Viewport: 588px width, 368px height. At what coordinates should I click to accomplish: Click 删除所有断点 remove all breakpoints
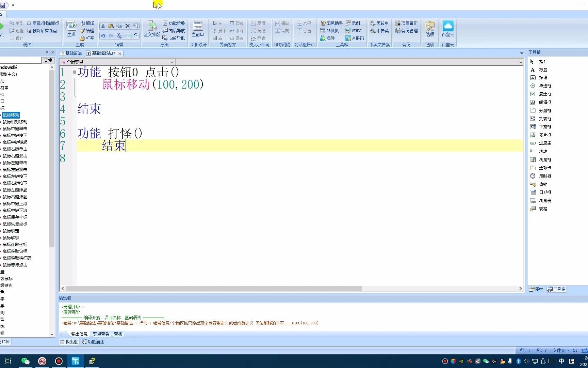pos(42,31)
